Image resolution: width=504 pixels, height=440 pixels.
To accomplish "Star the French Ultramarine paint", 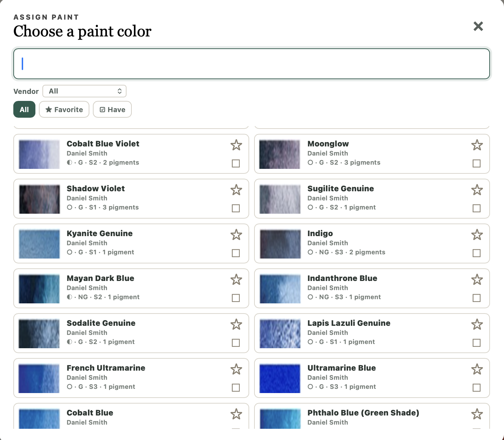I will tap(236, 369).
